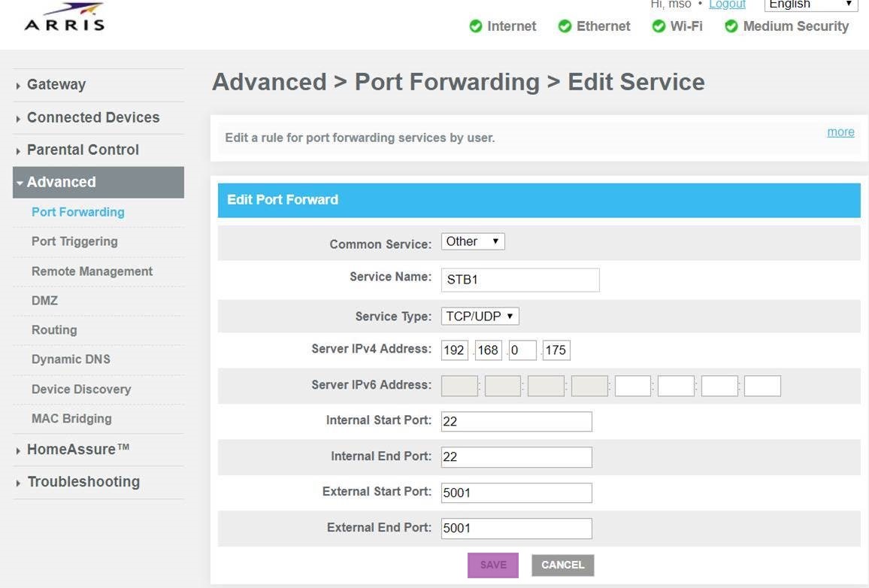Image resolution: width=869 pixels, height=588 pixels.
Task: Go to the DMZ settings page
Action: (44, 301)
